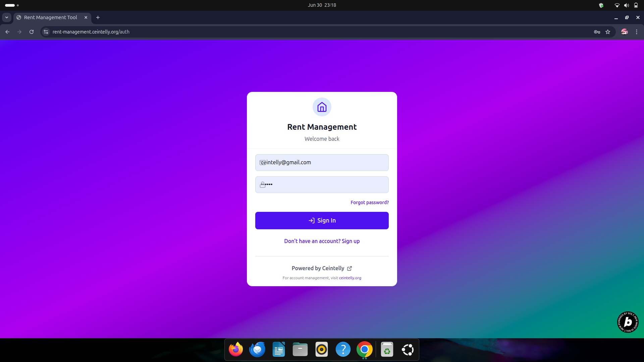The height and width of the screenshot is (362, 644).
Task: Click the Forgot password link
Action: tap(370, 202)
